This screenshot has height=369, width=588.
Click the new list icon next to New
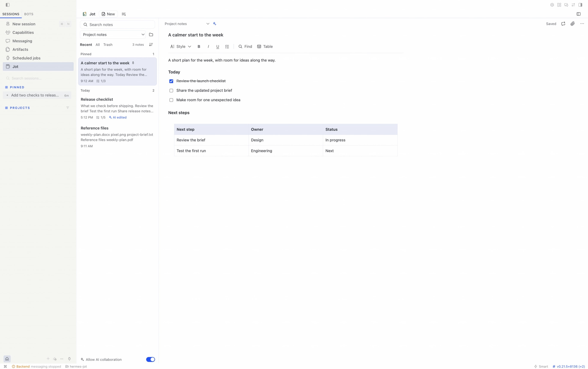(124, 14)
